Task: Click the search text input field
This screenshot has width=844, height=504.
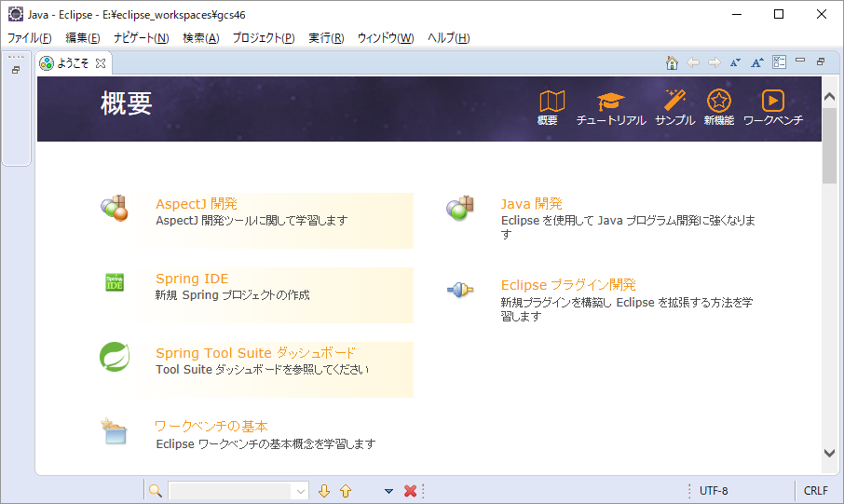Action: (x=231, y=491)
